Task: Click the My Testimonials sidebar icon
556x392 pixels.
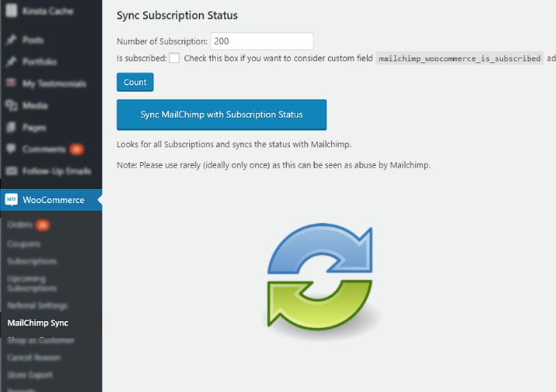Action: click(11, 83)
